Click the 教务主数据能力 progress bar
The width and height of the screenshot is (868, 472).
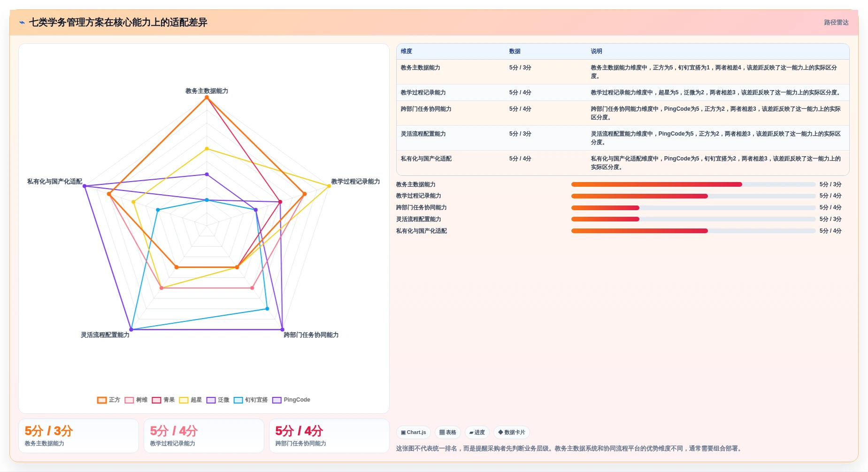click(x=693, y=184)
